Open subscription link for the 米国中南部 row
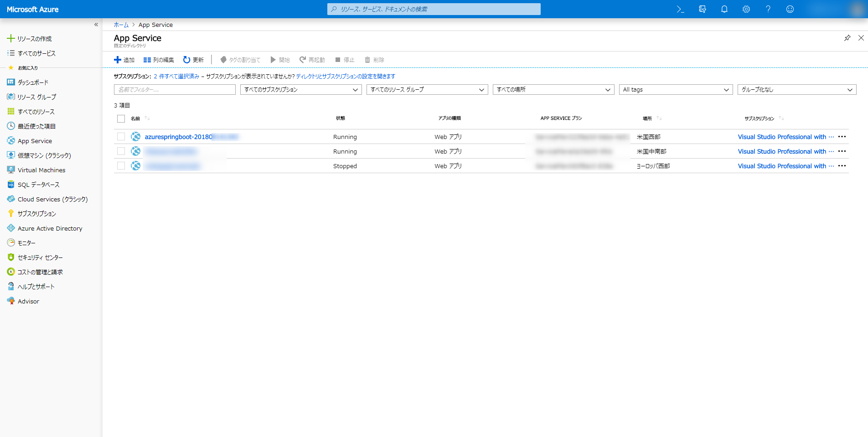 pos(786,151)
